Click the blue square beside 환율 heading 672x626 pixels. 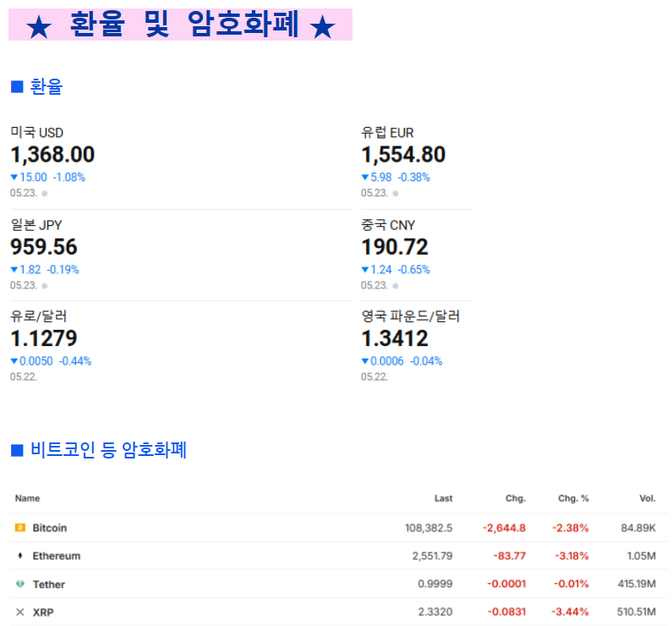(x=17, y=86)
